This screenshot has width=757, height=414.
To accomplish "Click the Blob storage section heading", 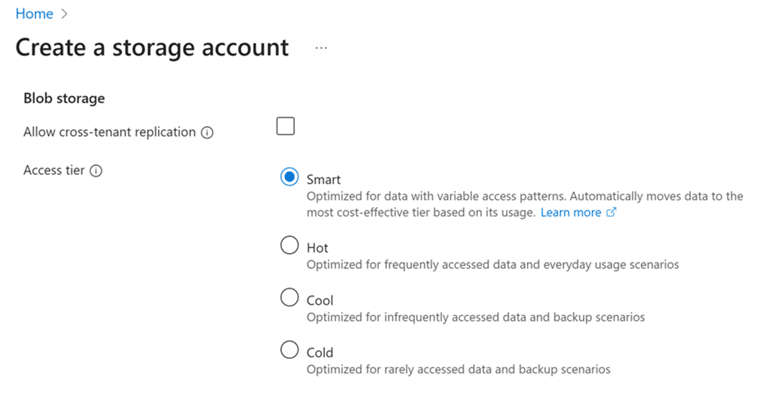I will coord(64,98).
